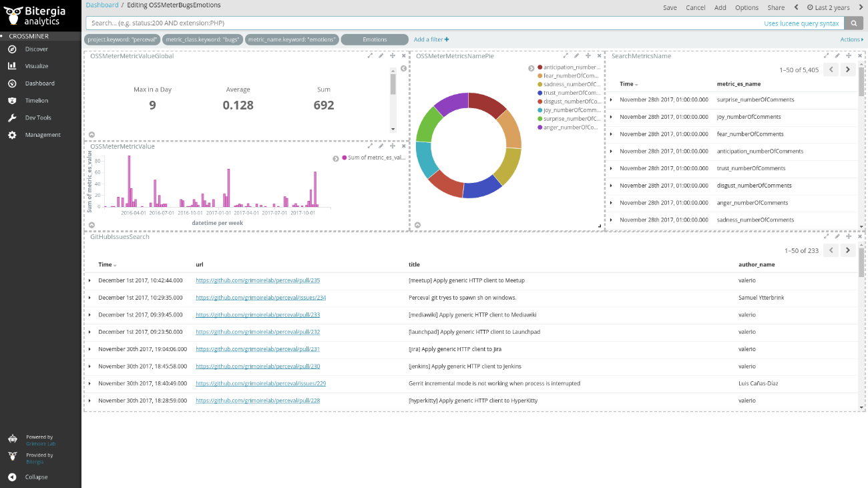This screenshot has height=488, width=868.
Task: Expand SearchMetricsName panel to full screen
Action: [827, 55]
